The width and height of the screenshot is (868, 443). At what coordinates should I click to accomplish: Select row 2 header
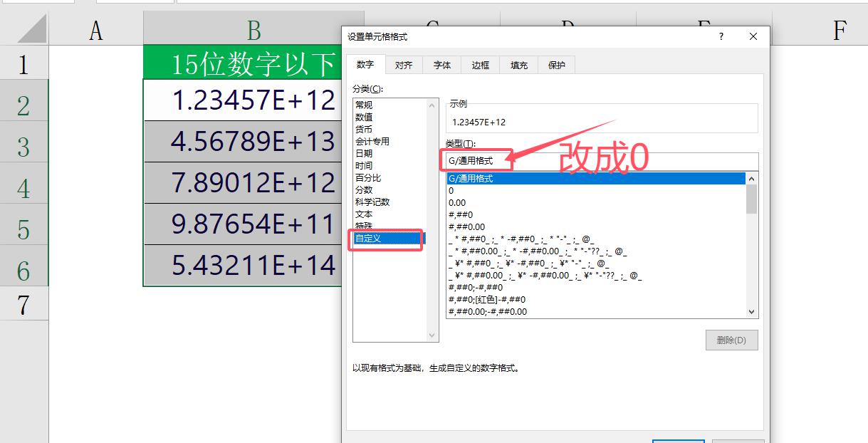tap(24, 100)
